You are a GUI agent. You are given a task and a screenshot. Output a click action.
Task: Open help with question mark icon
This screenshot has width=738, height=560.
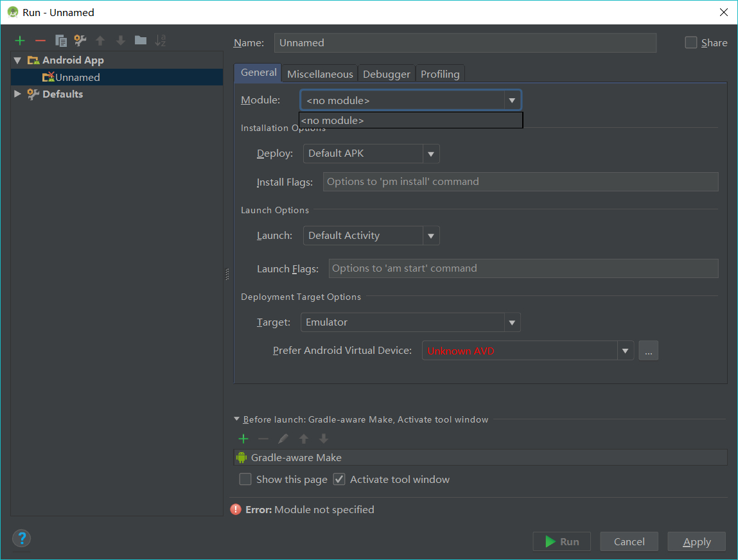point(22,538)
